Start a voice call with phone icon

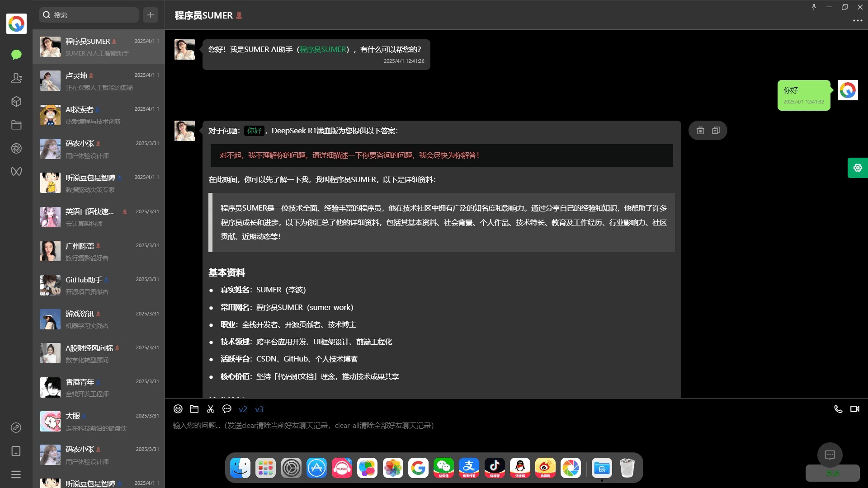click(x=838, y=409)
